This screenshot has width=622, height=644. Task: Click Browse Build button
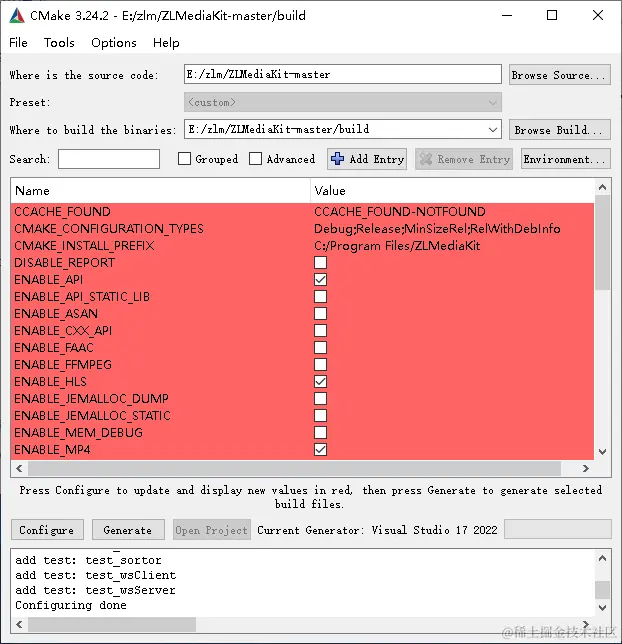560,130
